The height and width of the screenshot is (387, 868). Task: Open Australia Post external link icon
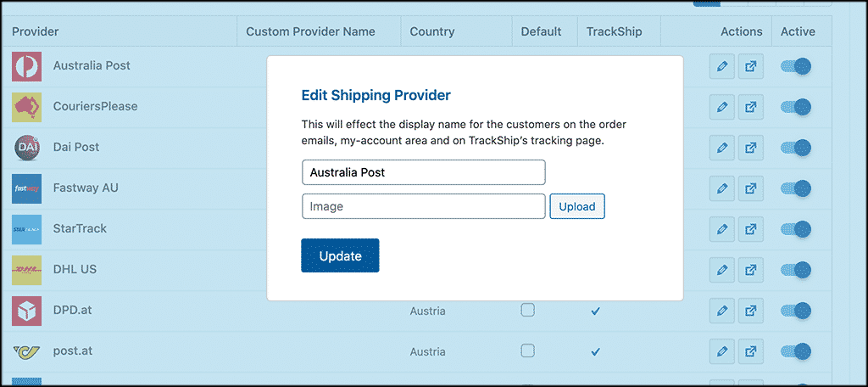[x=751, y=67]
